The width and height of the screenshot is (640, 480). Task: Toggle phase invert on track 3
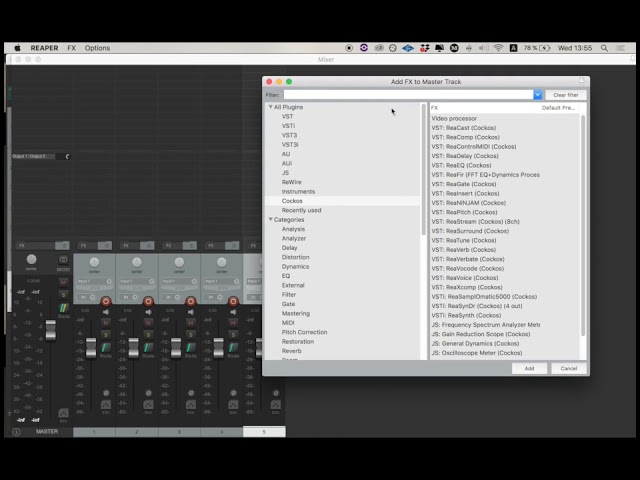(191, 393)
